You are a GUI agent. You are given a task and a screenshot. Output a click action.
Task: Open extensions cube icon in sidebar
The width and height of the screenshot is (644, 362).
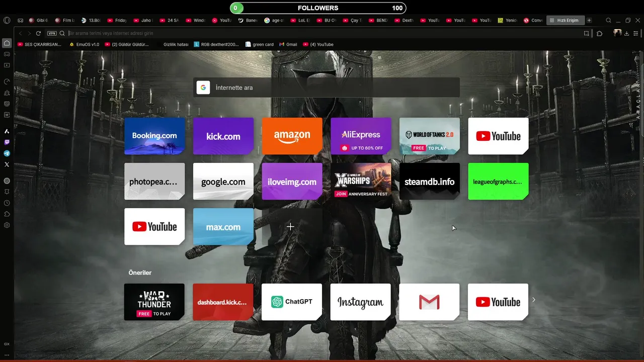pos(7,214)
